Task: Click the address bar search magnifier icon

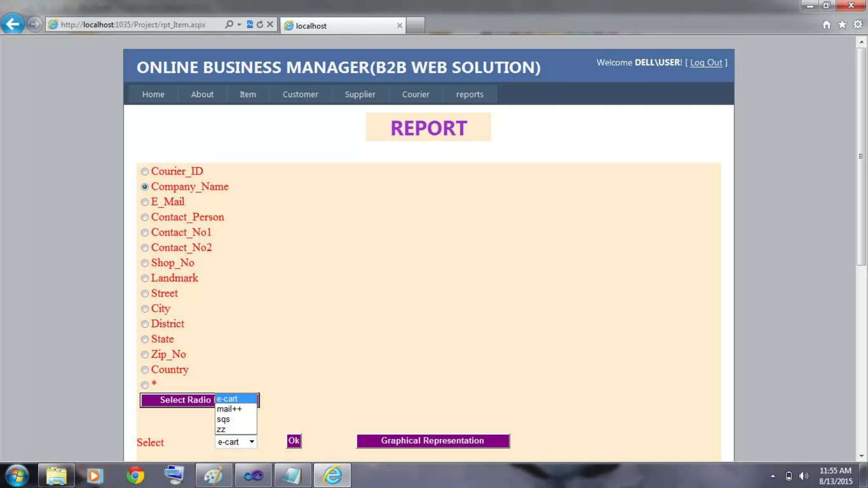Action: click(229, 25)
